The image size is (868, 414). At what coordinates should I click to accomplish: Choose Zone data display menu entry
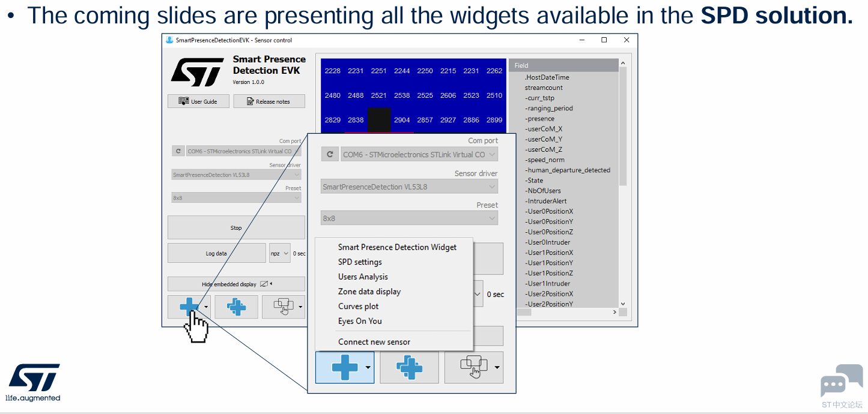coord(369,292)
